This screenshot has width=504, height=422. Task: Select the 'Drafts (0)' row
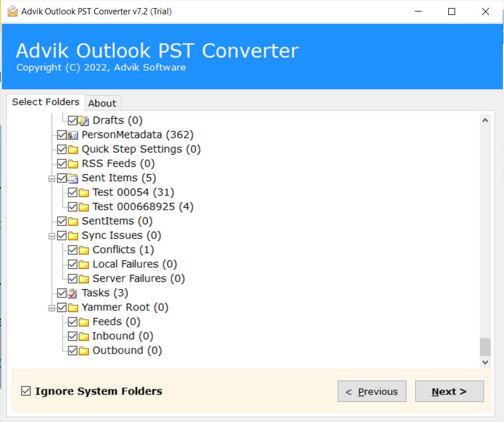coord(118,120)
